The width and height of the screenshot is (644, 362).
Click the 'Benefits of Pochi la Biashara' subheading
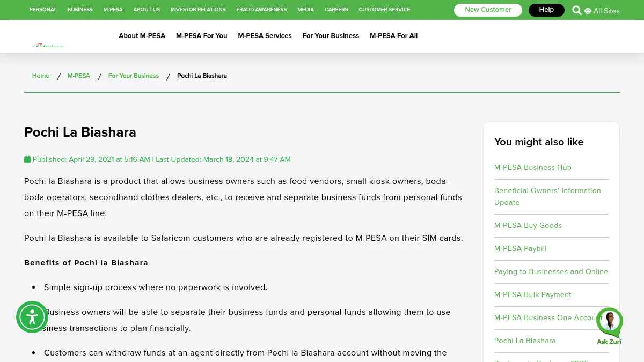pyautogui.click(x=86, y=263)
